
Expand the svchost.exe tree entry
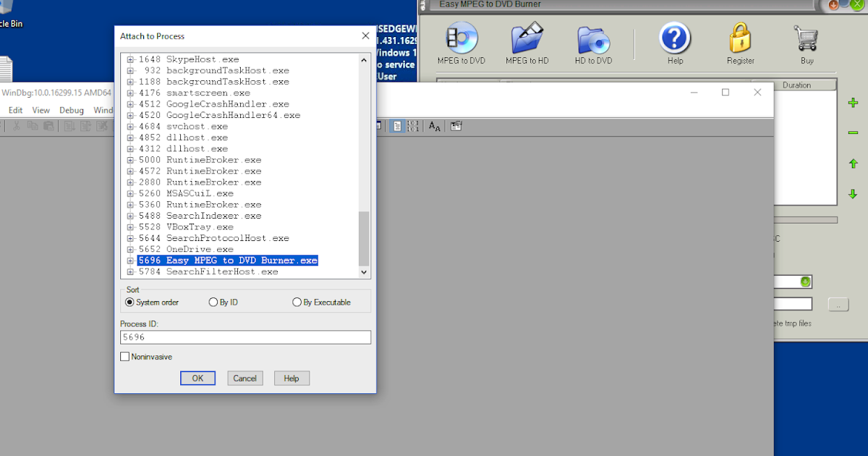point(130,126)
